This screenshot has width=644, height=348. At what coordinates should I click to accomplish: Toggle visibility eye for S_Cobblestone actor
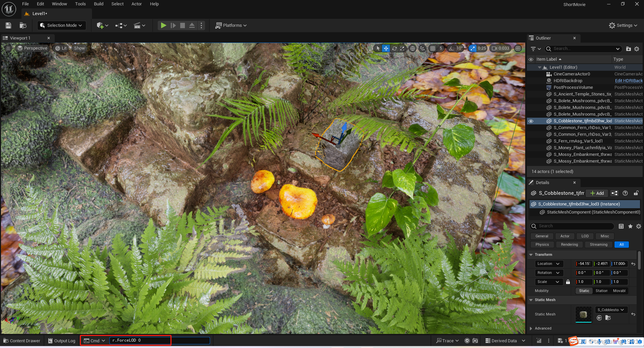(531, 121)
